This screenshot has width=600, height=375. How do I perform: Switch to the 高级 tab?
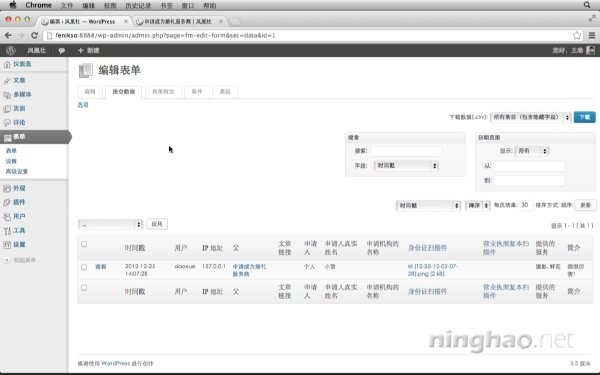point(225,92)
